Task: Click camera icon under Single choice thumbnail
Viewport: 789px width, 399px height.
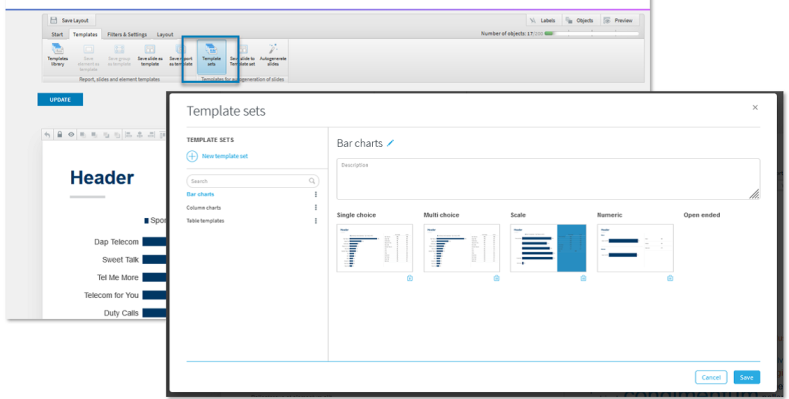Action: [x=410, y=278]
